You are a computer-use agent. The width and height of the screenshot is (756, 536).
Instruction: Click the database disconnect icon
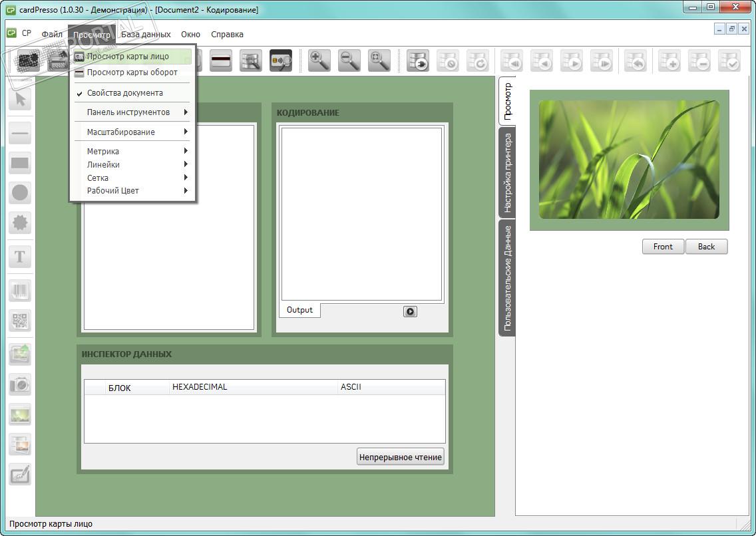coord(448,61)
